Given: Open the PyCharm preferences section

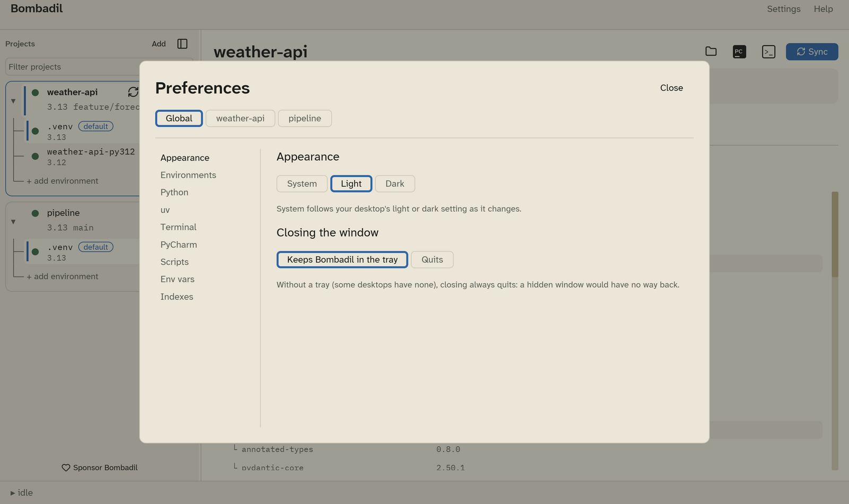Looking at the screenshot, I should point(179,245).
